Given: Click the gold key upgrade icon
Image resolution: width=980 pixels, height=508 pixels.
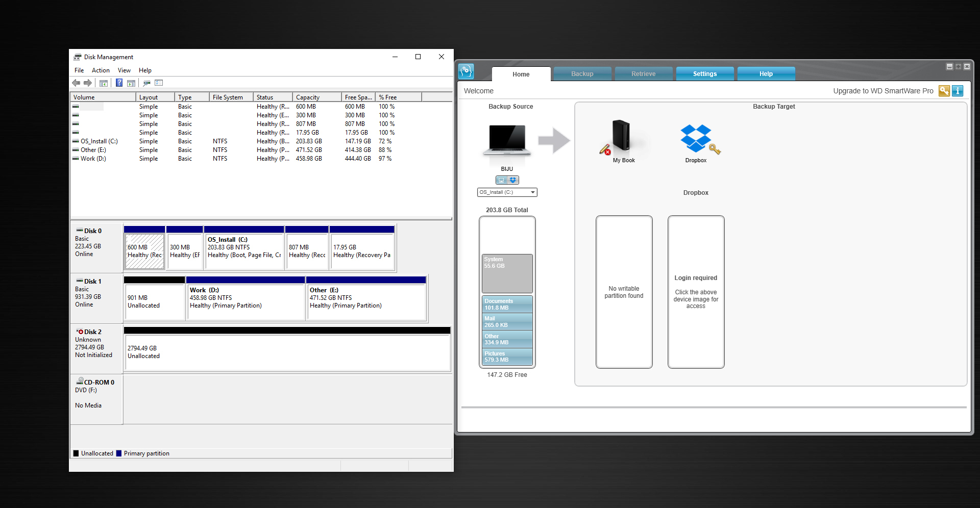Looking at the screenshot, I should coord(944,91).
